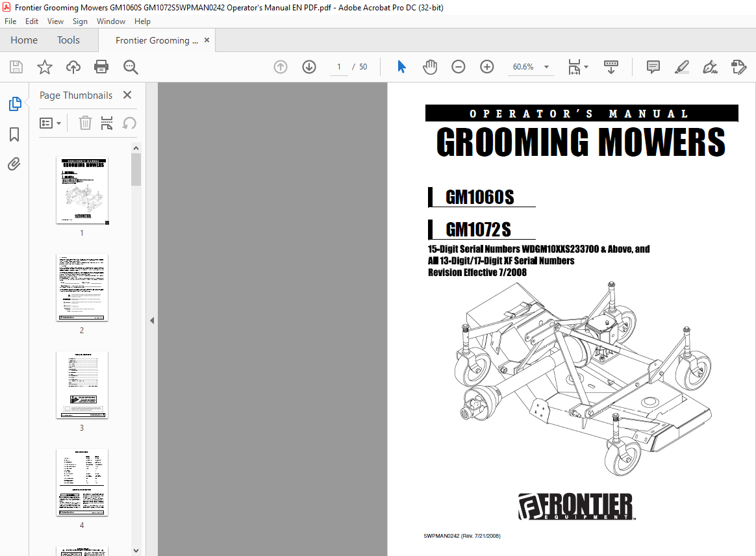Go to previous page arrow
The width and height of the screenshot is (756, 556).
(x=281, y=66)
